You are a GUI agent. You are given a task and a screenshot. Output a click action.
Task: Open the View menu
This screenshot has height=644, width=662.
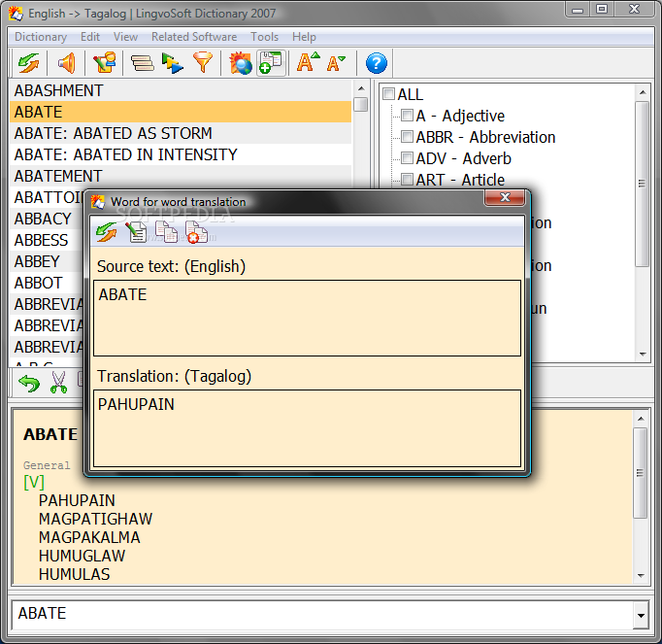pyautogui.click(x=125, y=37)
